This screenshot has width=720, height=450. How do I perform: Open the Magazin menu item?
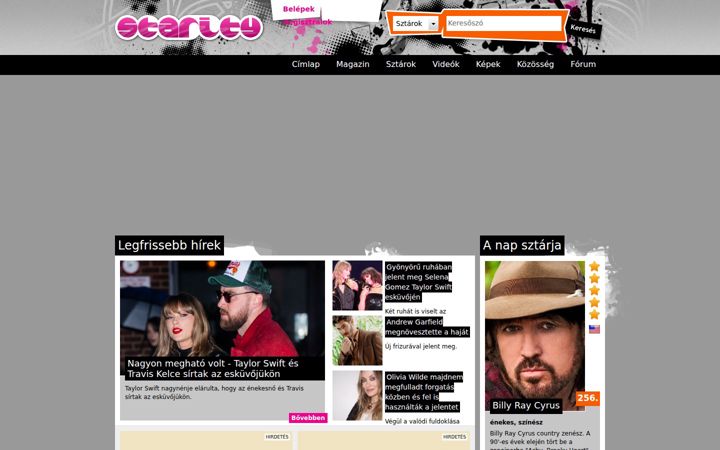click(x=353, y=64)
